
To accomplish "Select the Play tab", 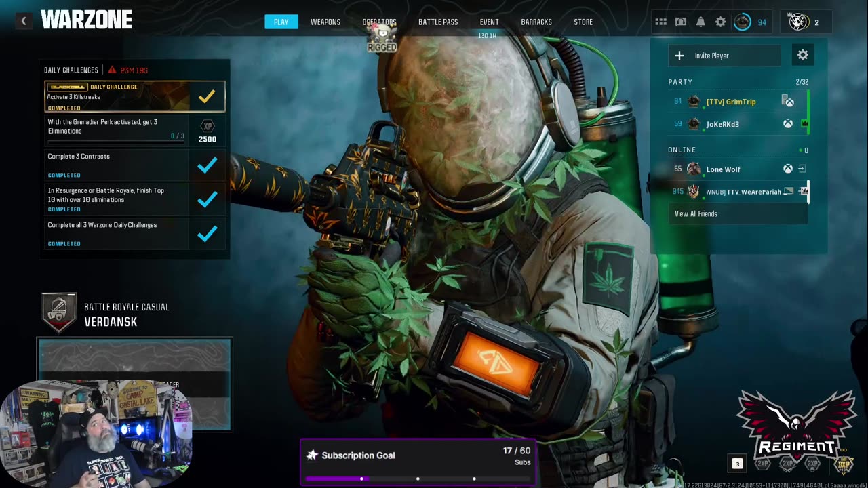I will pos(281,22).
